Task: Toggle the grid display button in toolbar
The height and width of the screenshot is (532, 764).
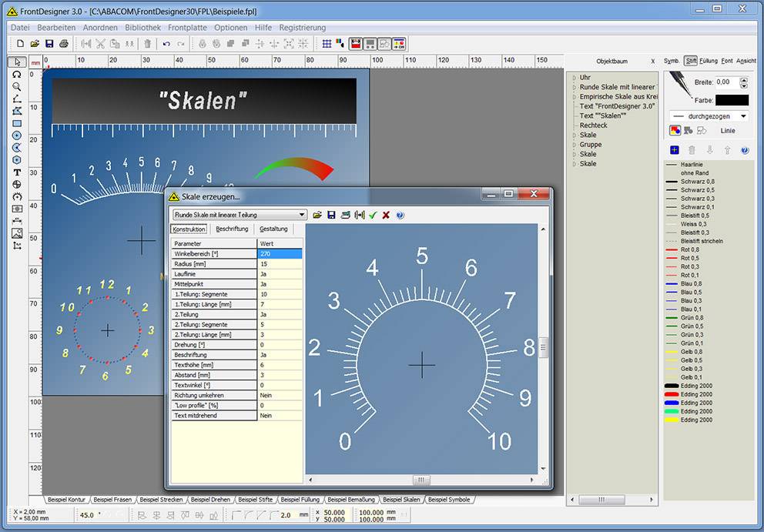Action: click(x=327, y=44)
